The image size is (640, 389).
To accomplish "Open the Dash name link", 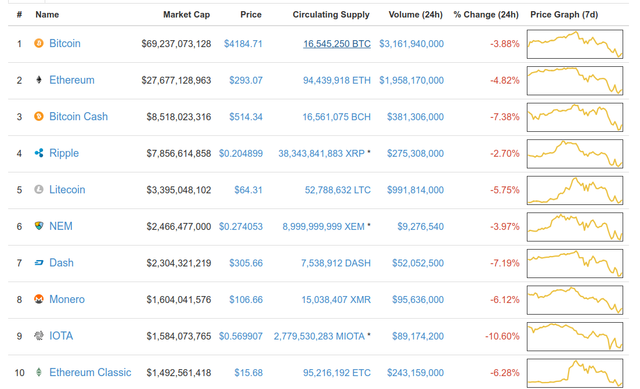I will [x=61, y=262].
